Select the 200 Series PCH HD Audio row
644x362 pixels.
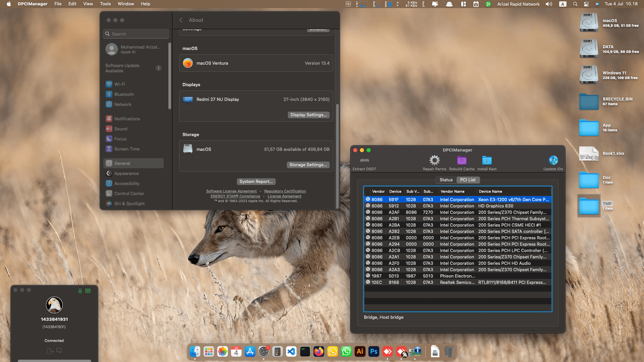(x=458, y=263)
